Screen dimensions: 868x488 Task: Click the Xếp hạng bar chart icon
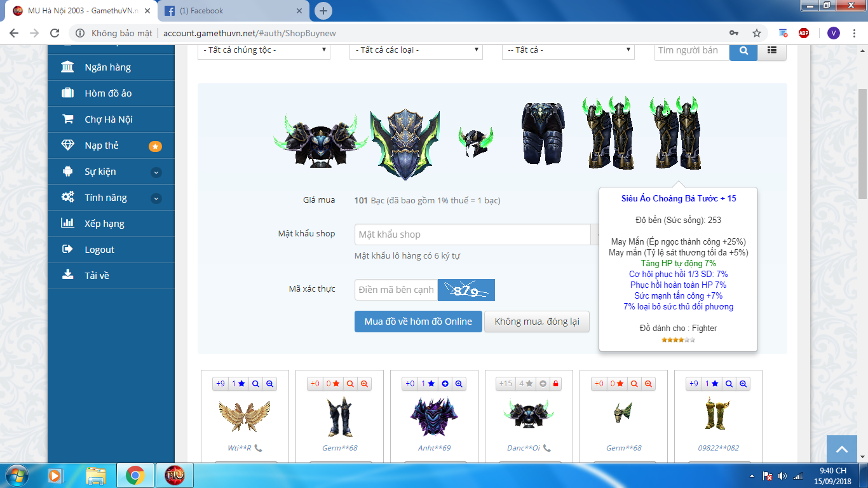tap(67, 223)
